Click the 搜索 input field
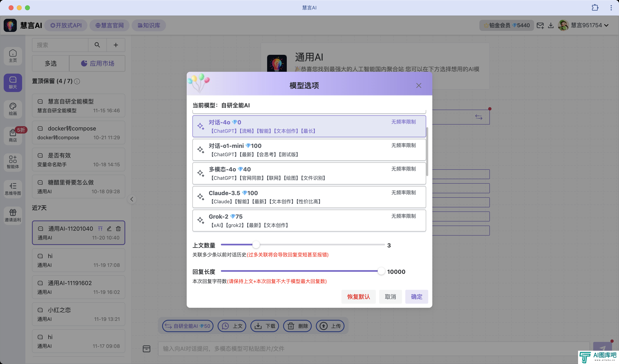 60,45
